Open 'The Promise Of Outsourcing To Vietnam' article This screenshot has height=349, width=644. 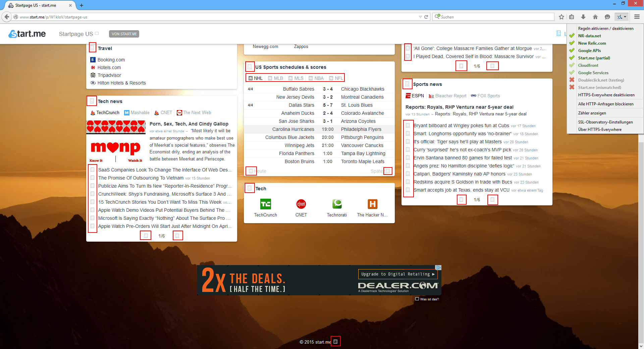pyautogui.click(x=141, y=178)
